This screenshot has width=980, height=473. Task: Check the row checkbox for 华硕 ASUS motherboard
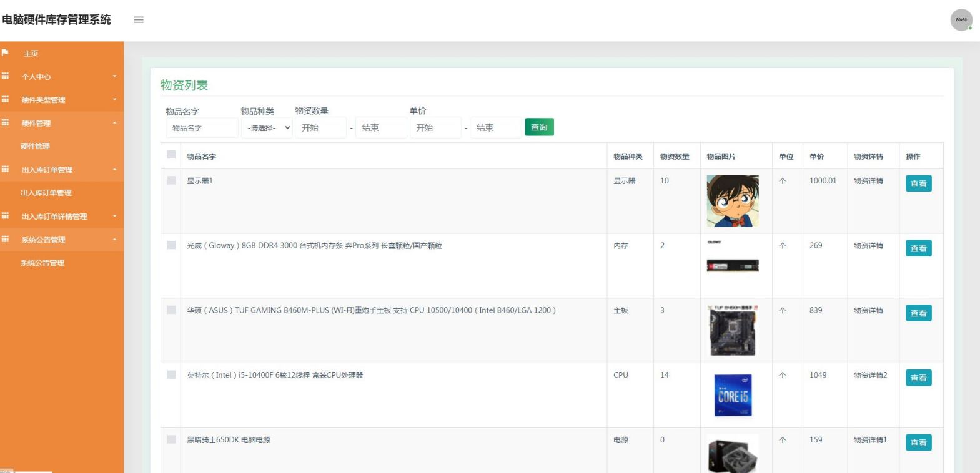point(172,310)
